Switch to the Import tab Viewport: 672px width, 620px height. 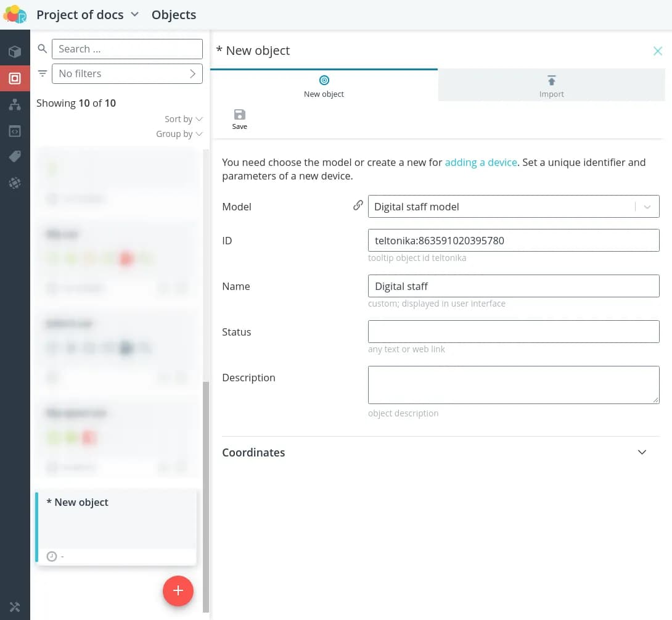click(551, 86)
